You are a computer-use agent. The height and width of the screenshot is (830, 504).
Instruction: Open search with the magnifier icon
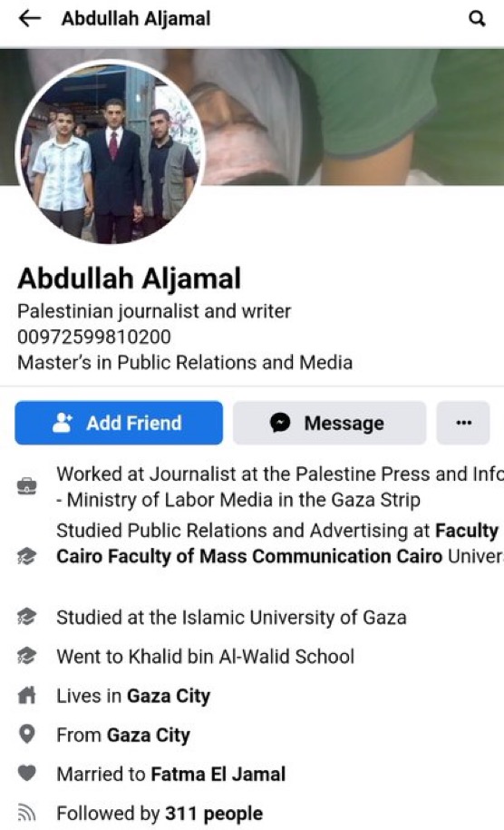477,19
